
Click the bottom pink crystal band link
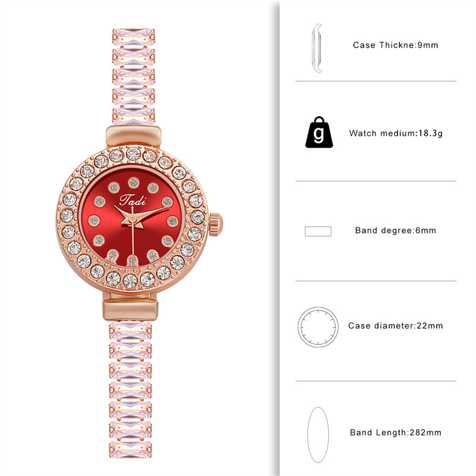pos(130,450)
